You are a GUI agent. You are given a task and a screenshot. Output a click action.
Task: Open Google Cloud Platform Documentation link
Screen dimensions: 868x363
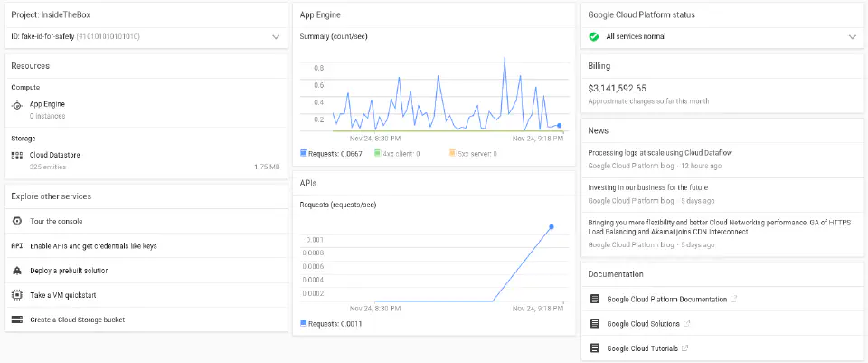tap(665, 299)
